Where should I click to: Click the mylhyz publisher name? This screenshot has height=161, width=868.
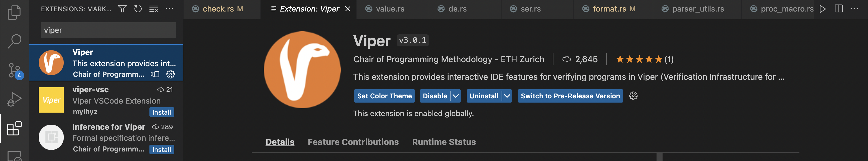click(x=85, y=112)
